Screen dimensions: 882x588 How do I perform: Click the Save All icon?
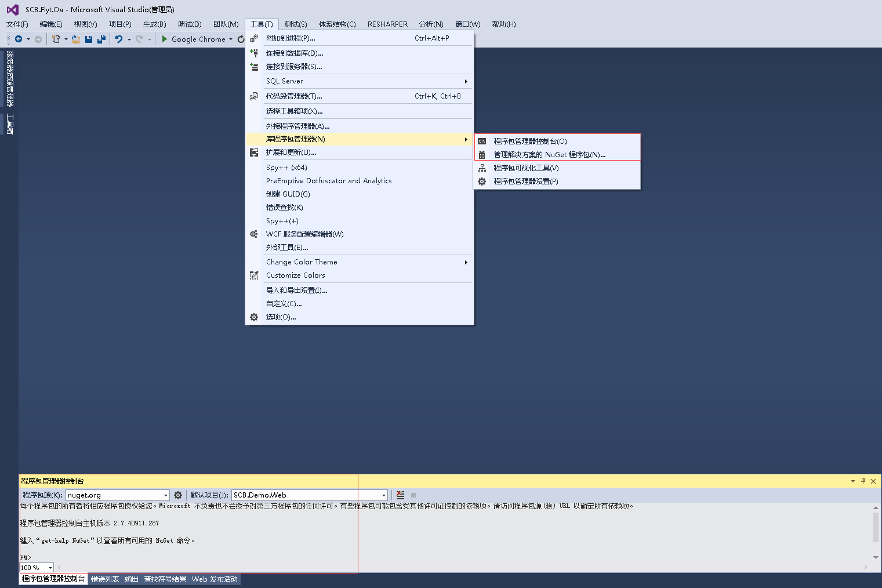(101, 39)
